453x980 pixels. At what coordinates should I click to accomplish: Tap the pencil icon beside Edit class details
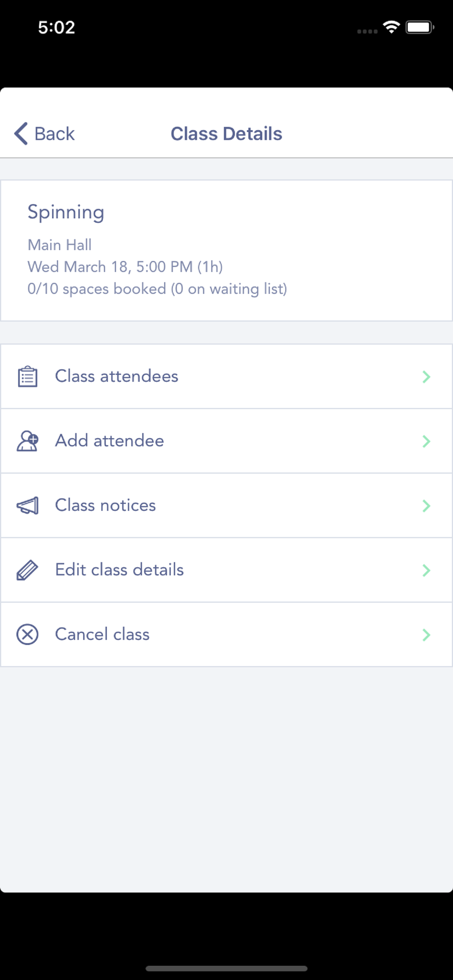27,570
